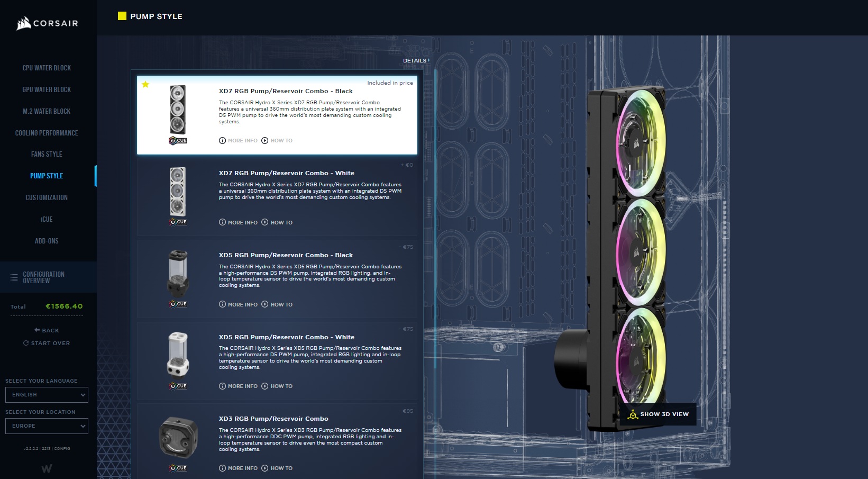The height and width of the screenshot is (479, 868).
Task: Play How To for XD3 combo
Action: tap(277, 468)
